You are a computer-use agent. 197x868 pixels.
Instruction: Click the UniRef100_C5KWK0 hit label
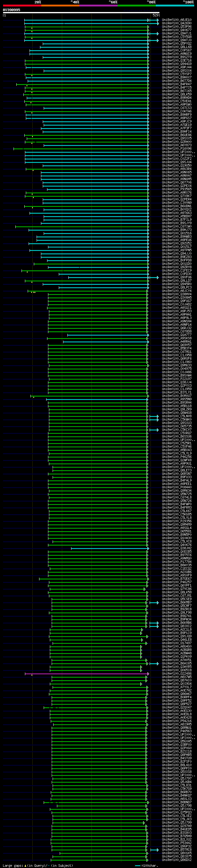[177, 419]
